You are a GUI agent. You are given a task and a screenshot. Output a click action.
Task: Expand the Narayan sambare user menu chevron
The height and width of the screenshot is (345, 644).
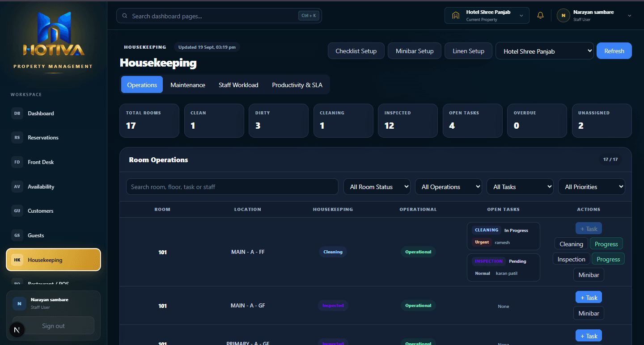point(630,16)
